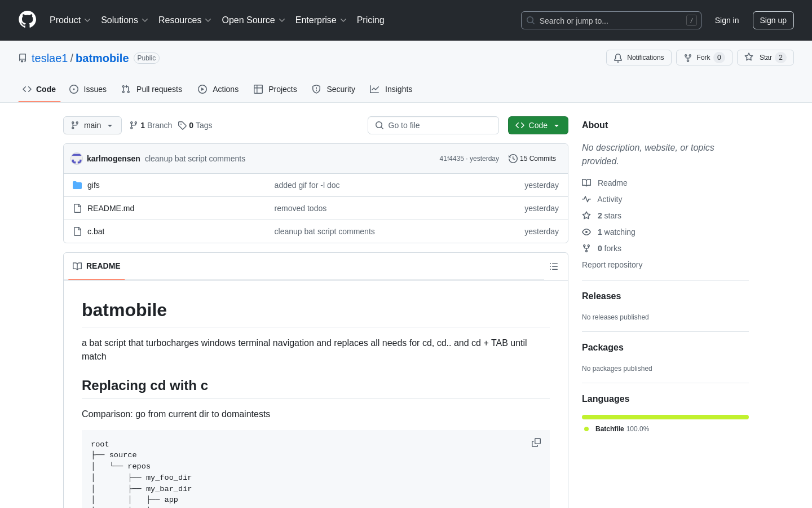Open the c.bat file
Screen dimensions: 812x508
pos(96,231)
